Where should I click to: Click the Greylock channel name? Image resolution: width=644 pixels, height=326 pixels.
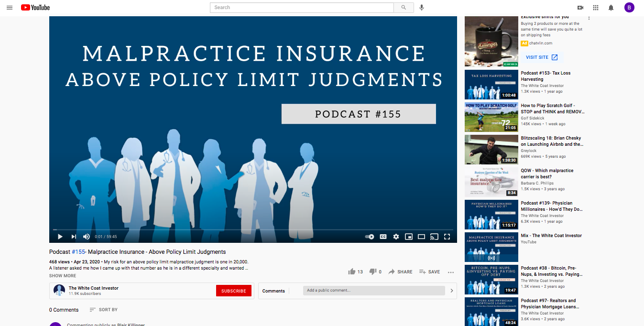(x=529, y=151)
